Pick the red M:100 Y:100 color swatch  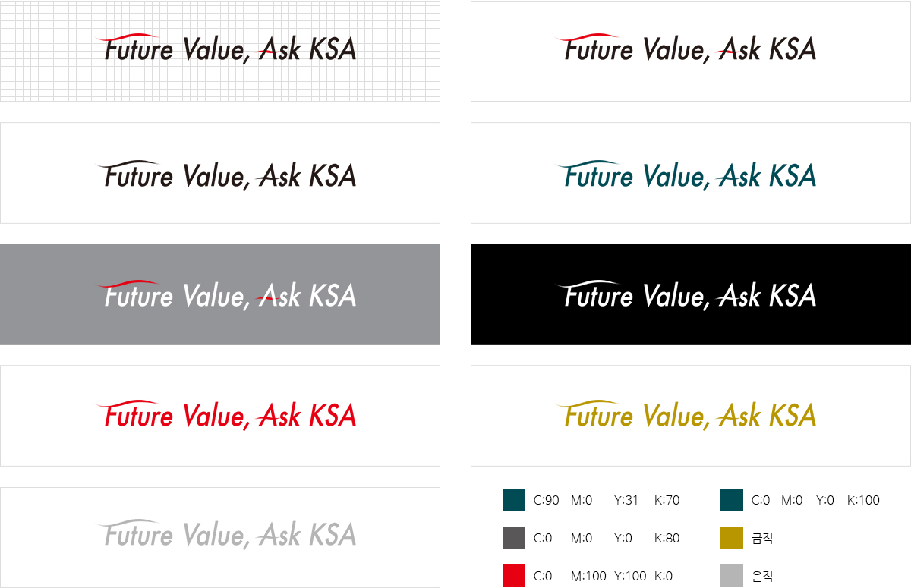tap(514, 576)
